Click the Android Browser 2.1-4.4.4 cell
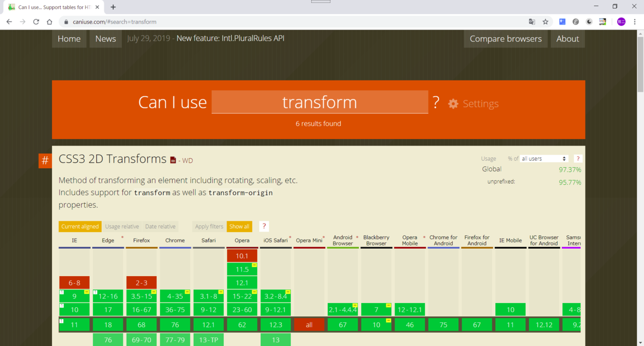 pos(343,309)
